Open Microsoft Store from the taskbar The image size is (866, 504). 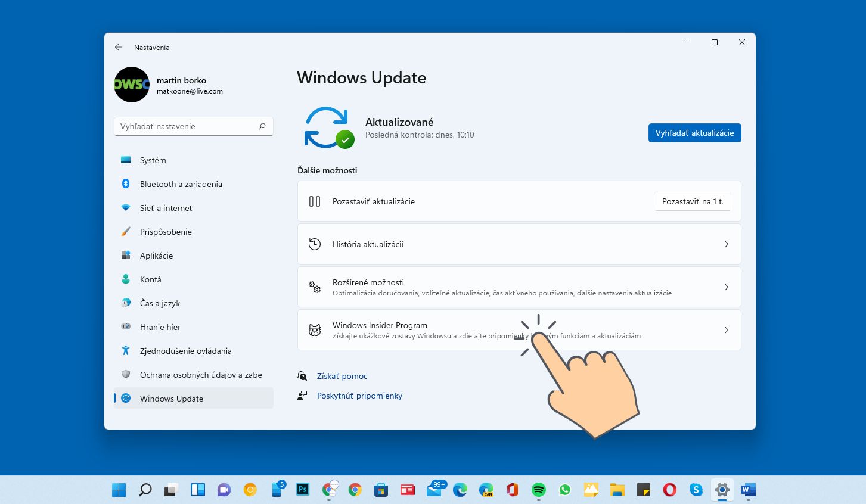pyautogui.click(x=381, y=490)
